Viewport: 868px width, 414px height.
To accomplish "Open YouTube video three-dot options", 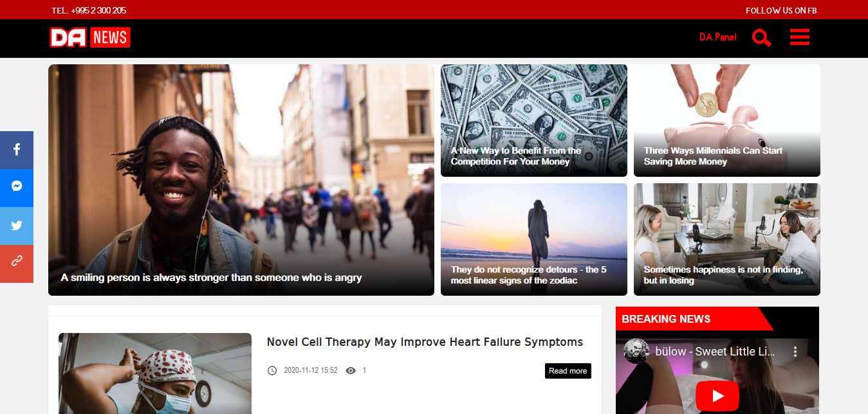I will (795, 352).
